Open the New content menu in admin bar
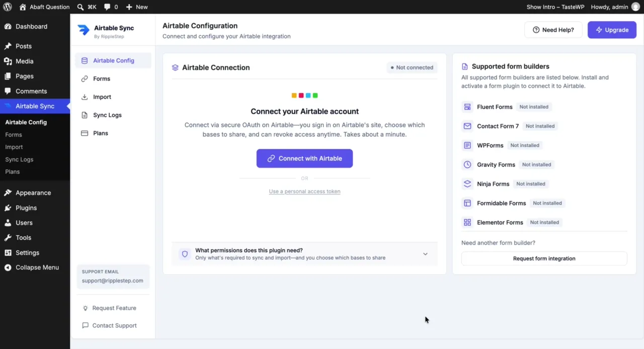The width and height of the screenshot is (644, 349). click(137, 7)
